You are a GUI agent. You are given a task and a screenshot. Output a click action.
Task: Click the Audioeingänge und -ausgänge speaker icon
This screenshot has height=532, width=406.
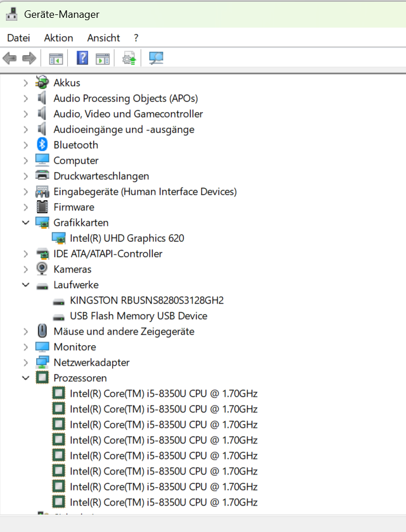[x=42, y=129]
